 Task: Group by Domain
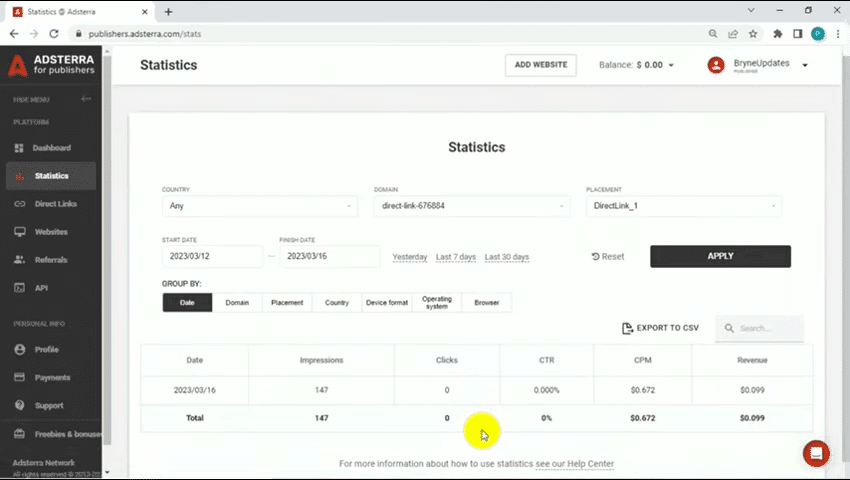pyautogui.click(x=237, y=303)
